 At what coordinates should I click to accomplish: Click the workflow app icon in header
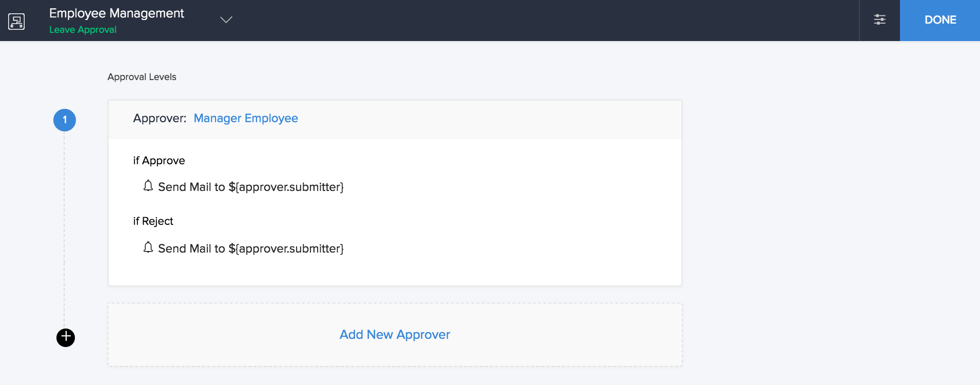[16, 22]
